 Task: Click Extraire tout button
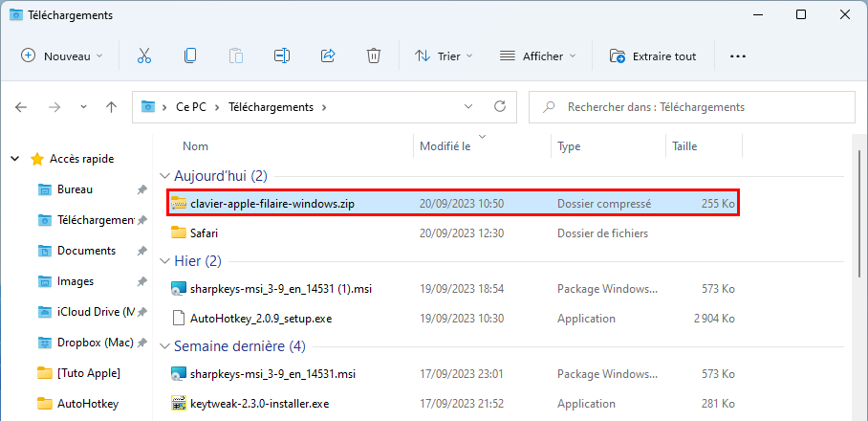[x=653, y=55]
